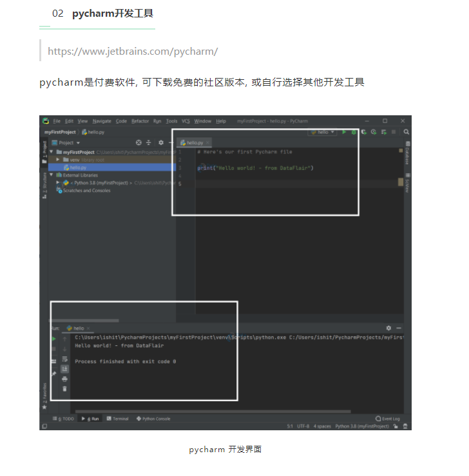Click the Debug bug icon
Image resolution: width=469 pixels, height=476 pixels.
[x=354, y=132]
